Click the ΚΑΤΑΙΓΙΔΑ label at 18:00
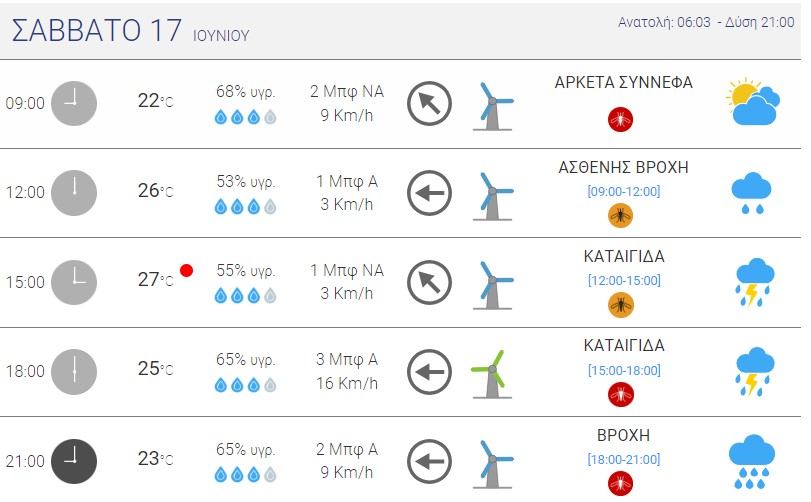 coord(624,345)
